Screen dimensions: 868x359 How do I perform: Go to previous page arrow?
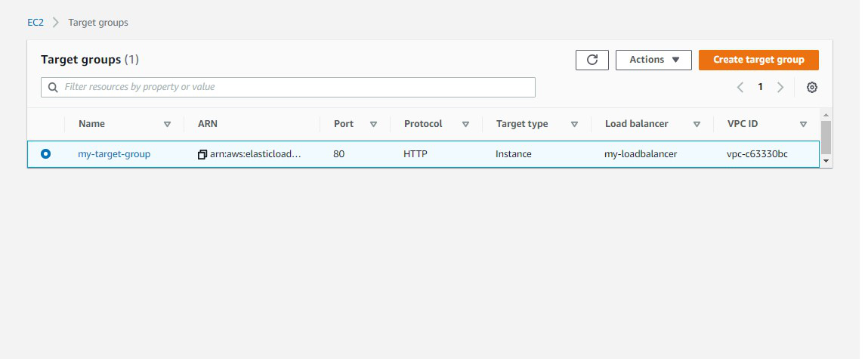click(740, 88)
